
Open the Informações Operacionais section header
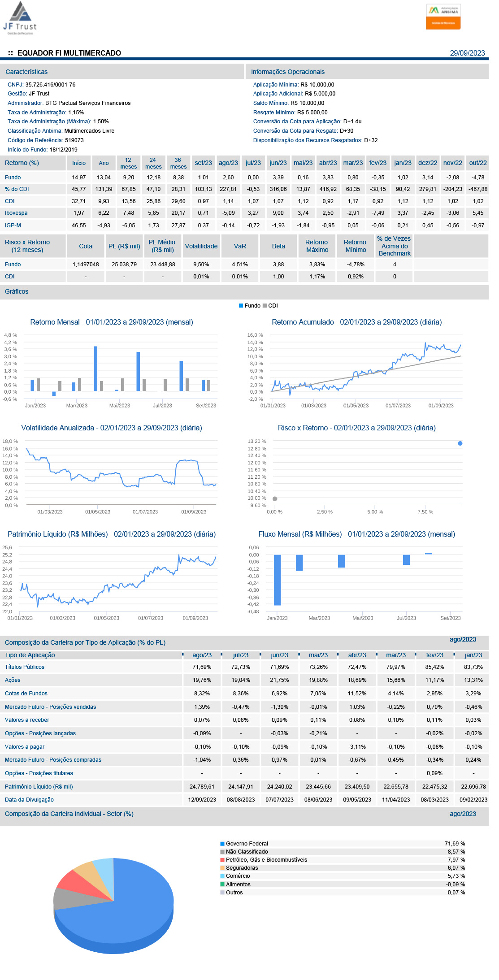click(287, 72)
